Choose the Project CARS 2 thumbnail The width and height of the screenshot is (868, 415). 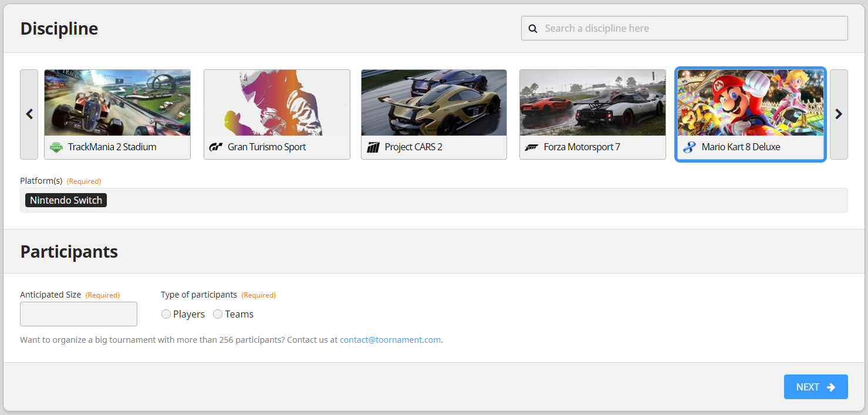click(x=434, y=103)
